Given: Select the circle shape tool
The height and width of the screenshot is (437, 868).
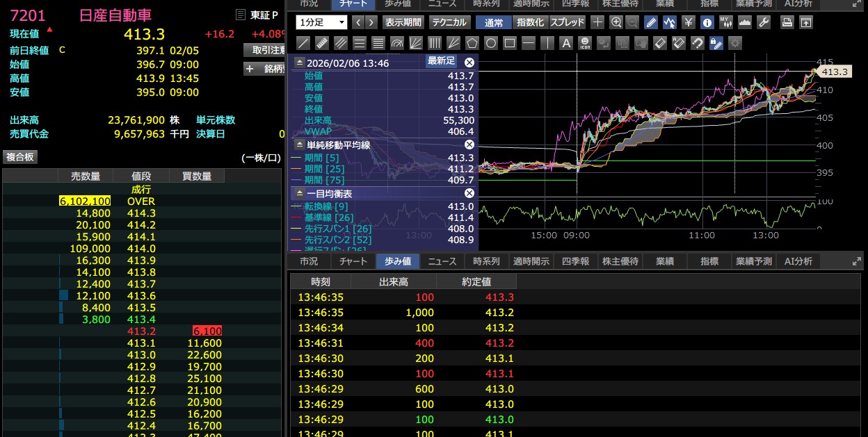Looking at the screenshot, I should pos(491,43).
